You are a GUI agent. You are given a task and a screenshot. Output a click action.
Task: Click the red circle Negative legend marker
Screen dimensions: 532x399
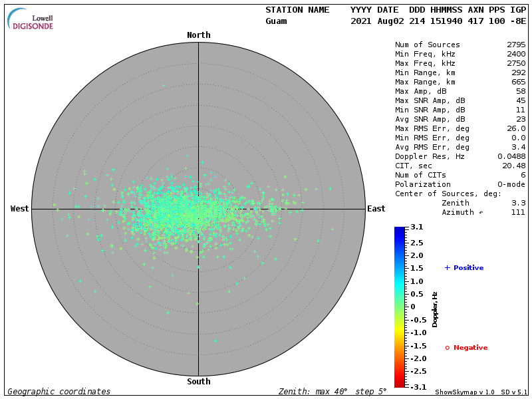[x=448, y=348]
